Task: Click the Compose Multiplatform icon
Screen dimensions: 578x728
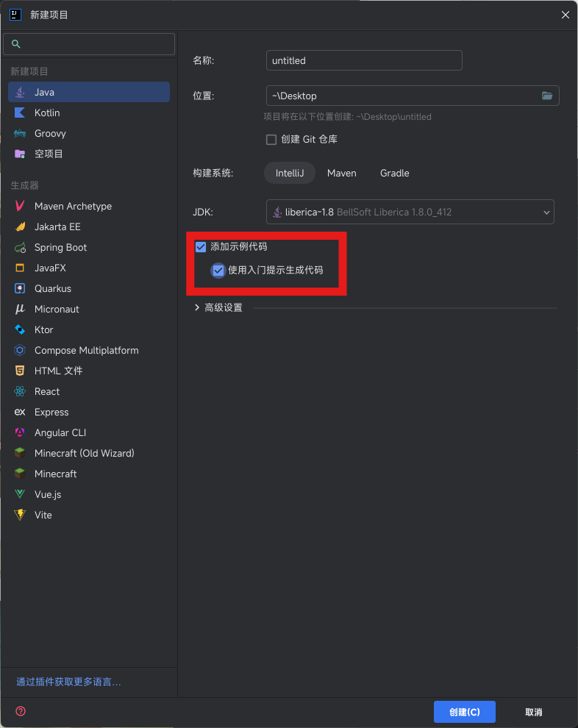Action: coord(20,350)
